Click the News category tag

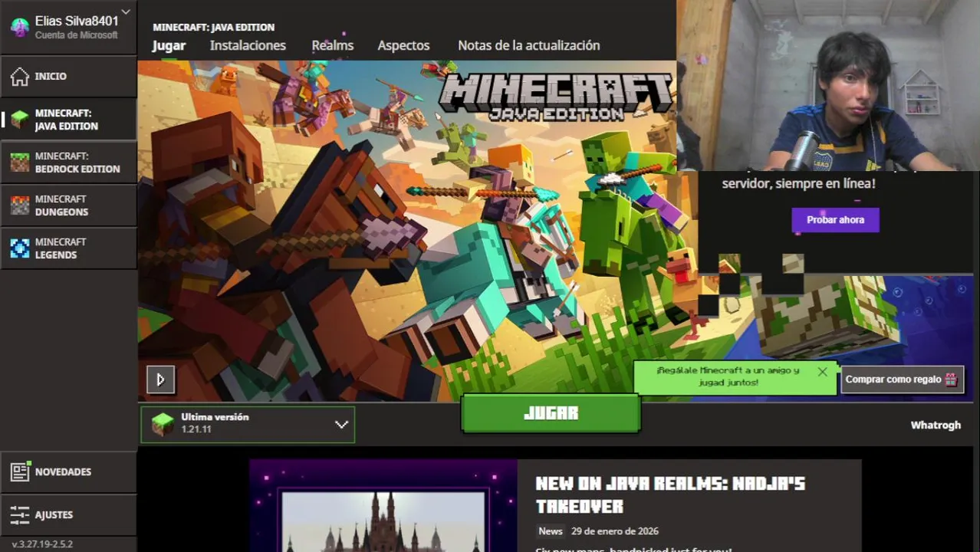tap(550, 531)
